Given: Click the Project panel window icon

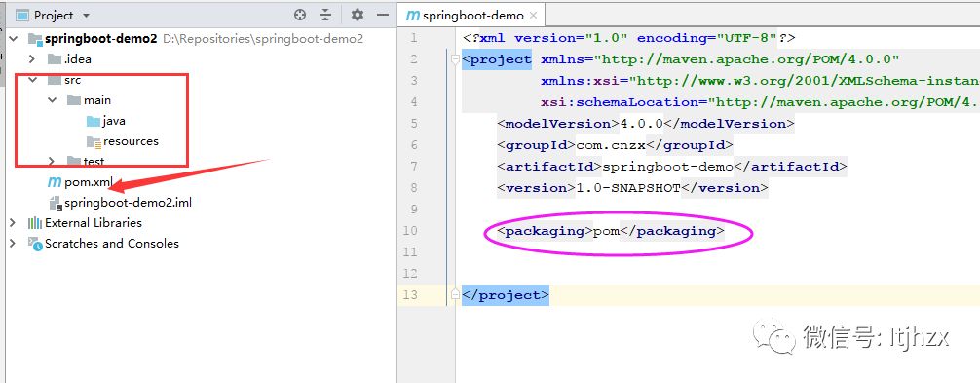Looking at the screenshot, I should (x=21, y=15).
